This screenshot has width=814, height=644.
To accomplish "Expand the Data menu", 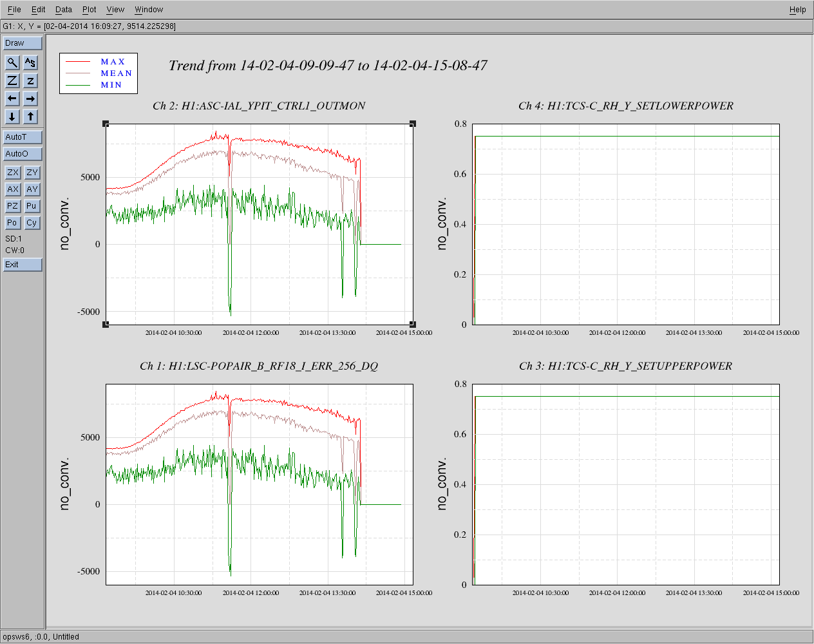I will coord(64,10).
